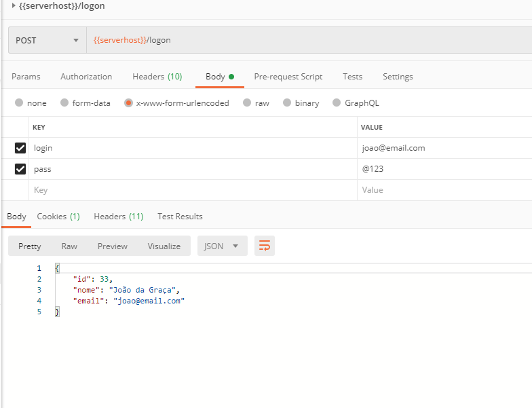This screenshot has width=532, height=408.
Task: Switch response view to Preview
Action: [x=113, y=246]
